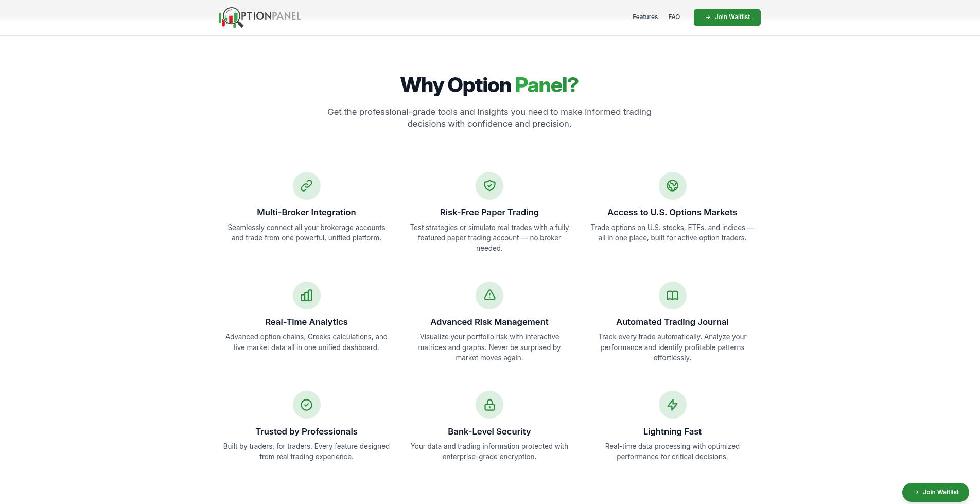Click the header Join Waitlist button
Image resolution: width=980 pixels, height=504 pixels.
727,17
